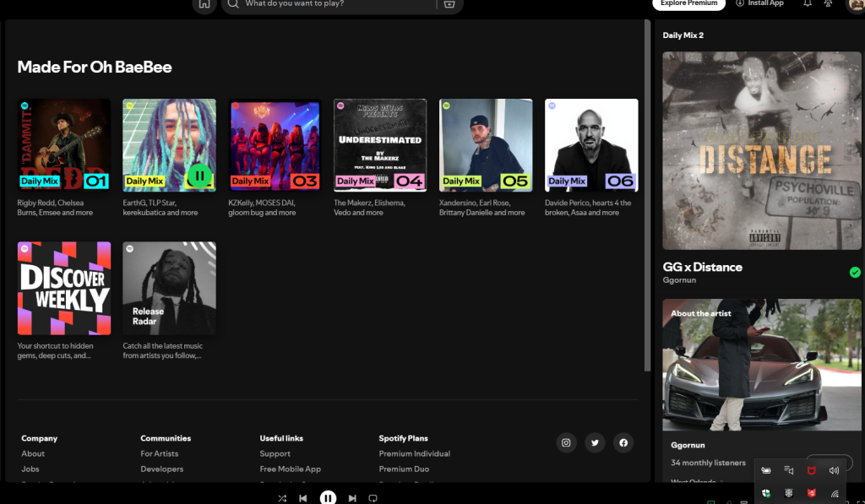Image resolution: width=865 pixels, height=504 pixels.
Task: Pause Daily Mix 02 using its green button
Action: pos(199,176)
